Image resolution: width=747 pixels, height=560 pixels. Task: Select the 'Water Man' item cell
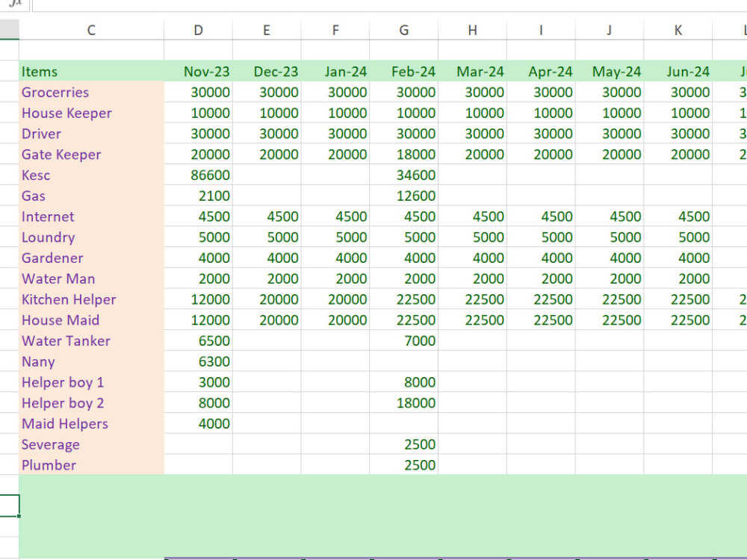click(x=91, y=279)
